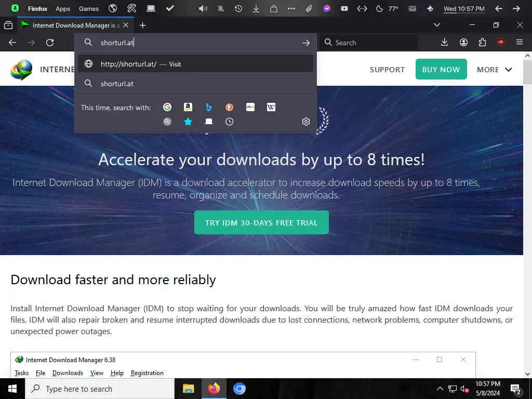Open the mail envelope in top bar
532x399 pixels.
point(412,8)
